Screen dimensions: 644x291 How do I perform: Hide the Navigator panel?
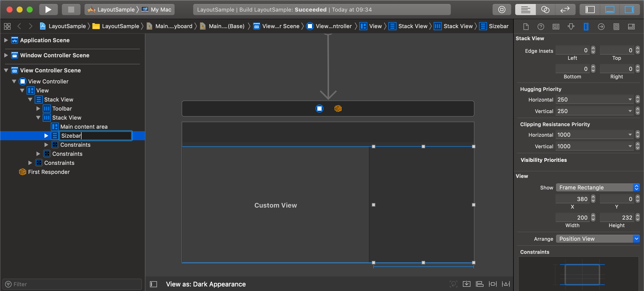click(590, 10)
